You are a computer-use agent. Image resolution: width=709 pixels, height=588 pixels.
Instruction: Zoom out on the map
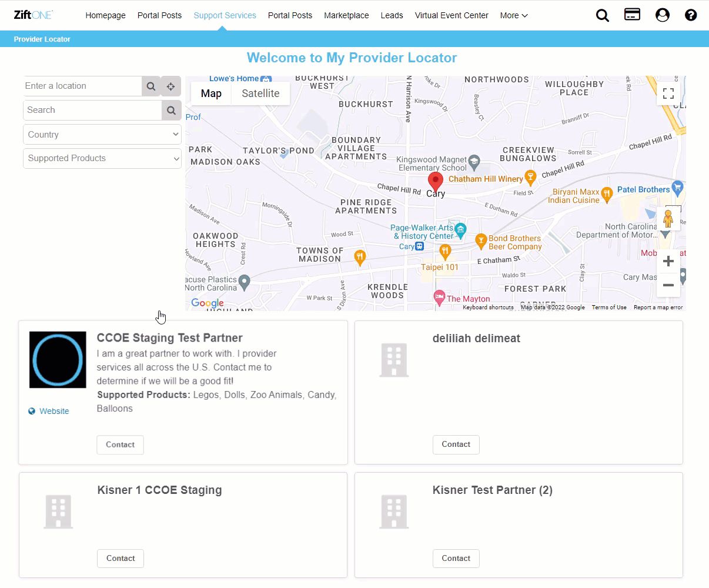click(x=668, y=285)
